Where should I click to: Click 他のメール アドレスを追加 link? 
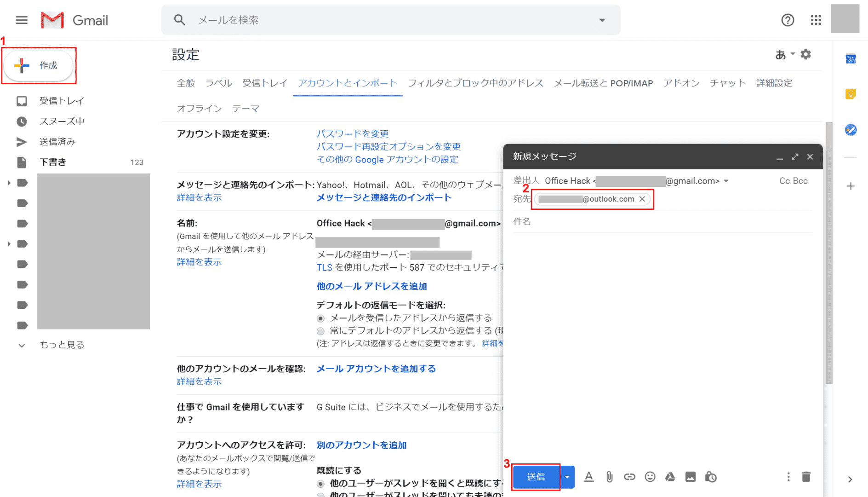pos(372,286)
